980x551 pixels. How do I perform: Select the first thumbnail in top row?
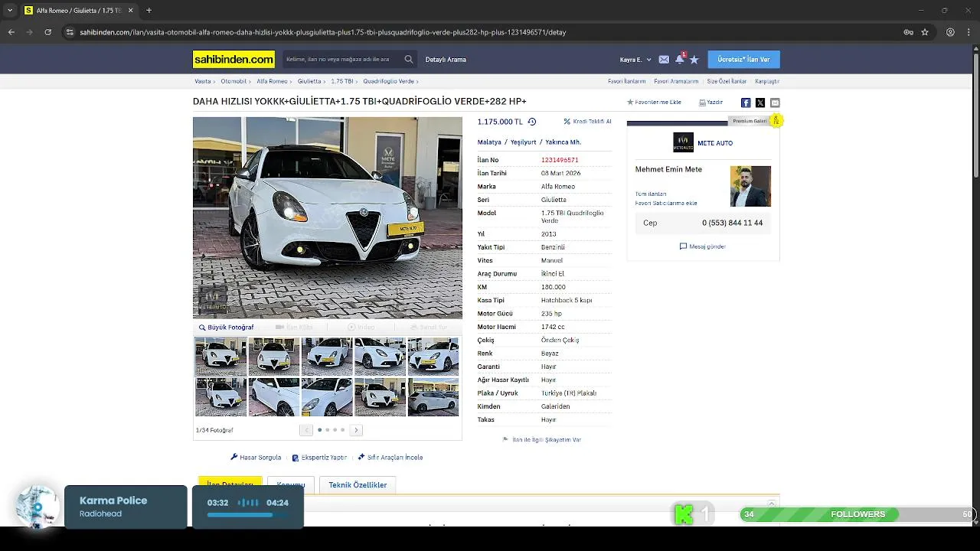click(x=221, y=356)
